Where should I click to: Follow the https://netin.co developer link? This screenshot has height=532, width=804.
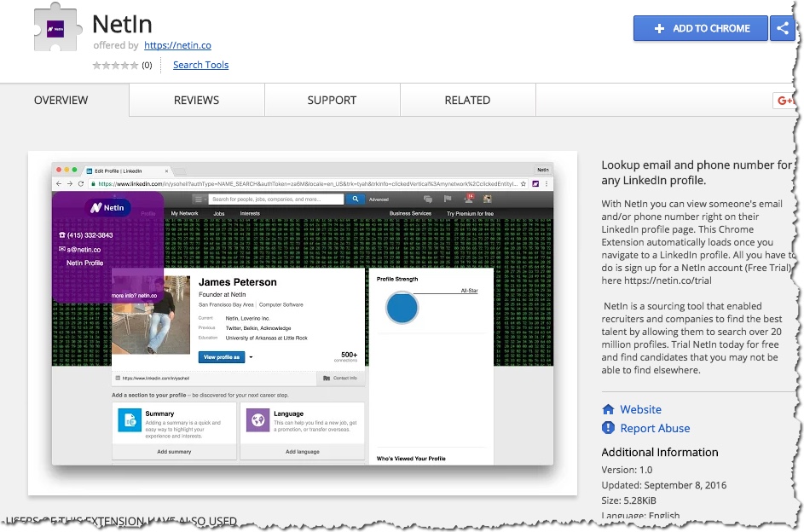[x=177, y=45]
